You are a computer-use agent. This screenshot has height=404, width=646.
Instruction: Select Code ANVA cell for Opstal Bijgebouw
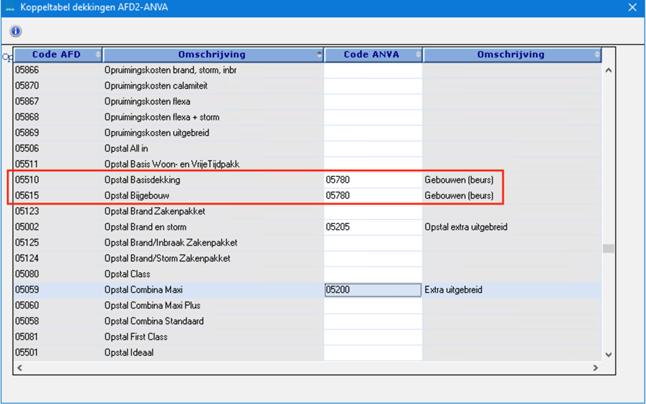tap(372, 196)
